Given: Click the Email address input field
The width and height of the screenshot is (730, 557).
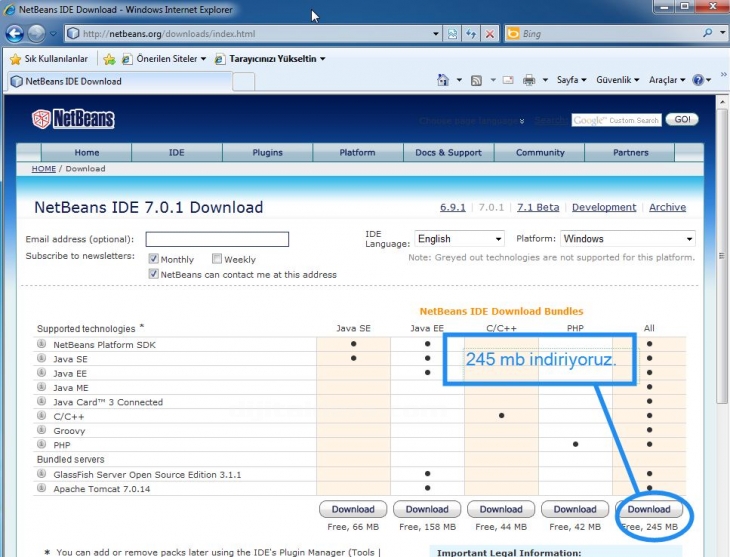Looking at the screenshot, I should [217, 239].
